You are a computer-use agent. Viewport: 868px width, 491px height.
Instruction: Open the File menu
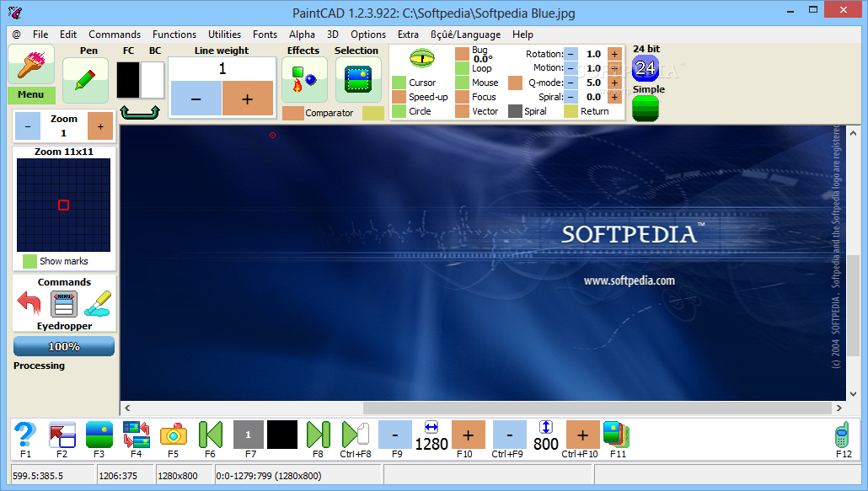tap(40, 35)
